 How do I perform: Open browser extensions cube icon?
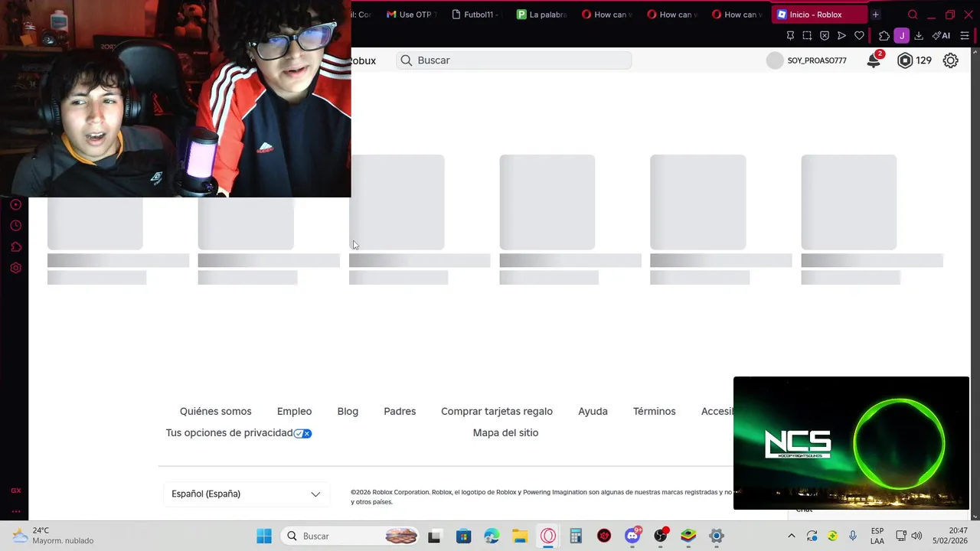click(x=884, y=36)
